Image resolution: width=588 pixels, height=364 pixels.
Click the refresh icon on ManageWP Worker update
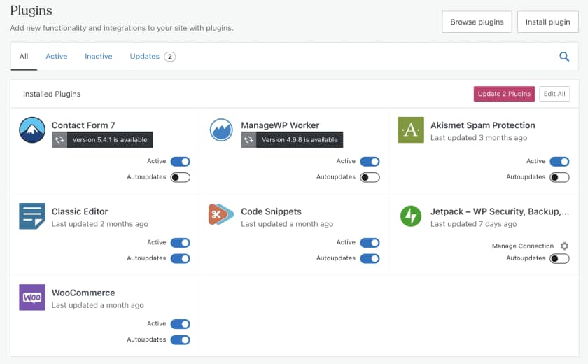click(x=248, y=140)
